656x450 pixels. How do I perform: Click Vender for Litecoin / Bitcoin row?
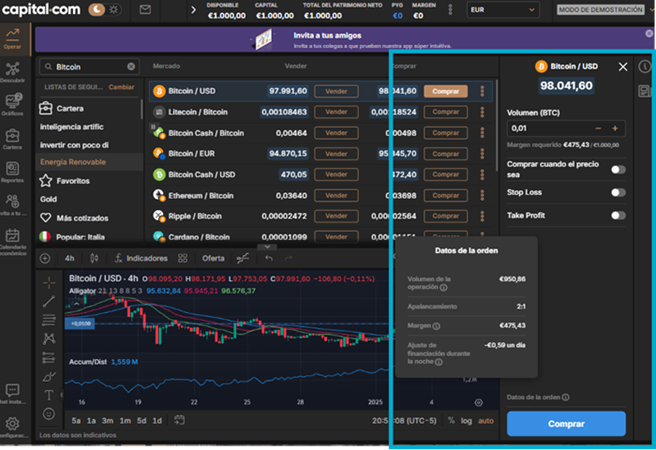tap(336, 112)
